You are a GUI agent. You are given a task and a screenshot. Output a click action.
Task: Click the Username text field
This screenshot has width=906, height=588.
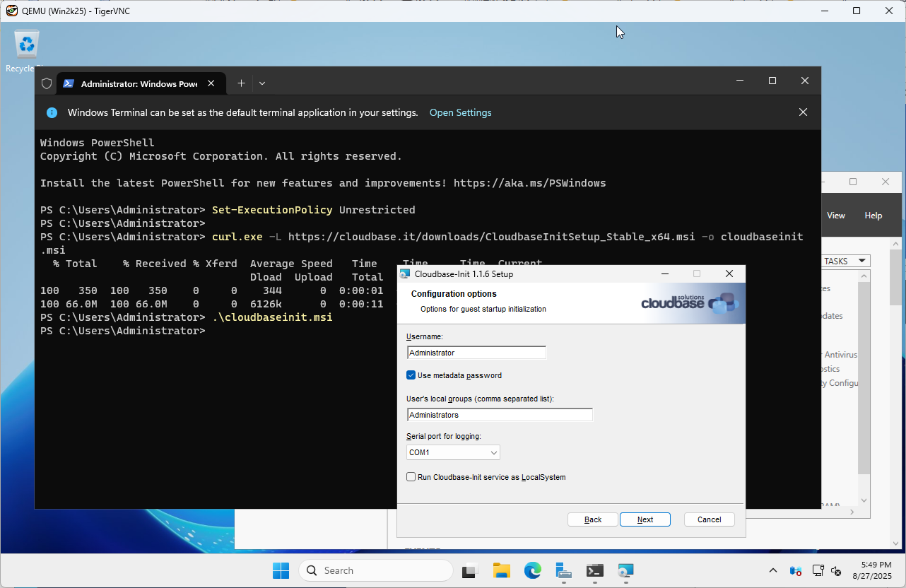tap(476, 353)
